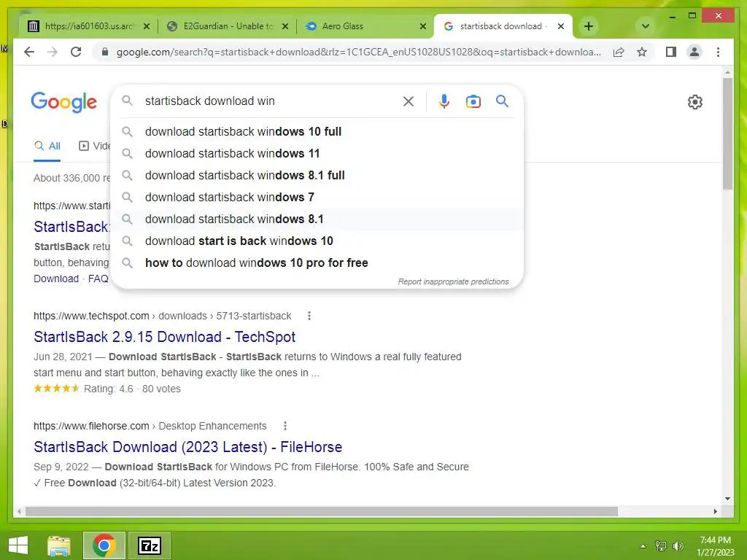This screenshot has width=747, height=560.
Task: Open the Windows Start menu
Action: click(x=18, y=545)
